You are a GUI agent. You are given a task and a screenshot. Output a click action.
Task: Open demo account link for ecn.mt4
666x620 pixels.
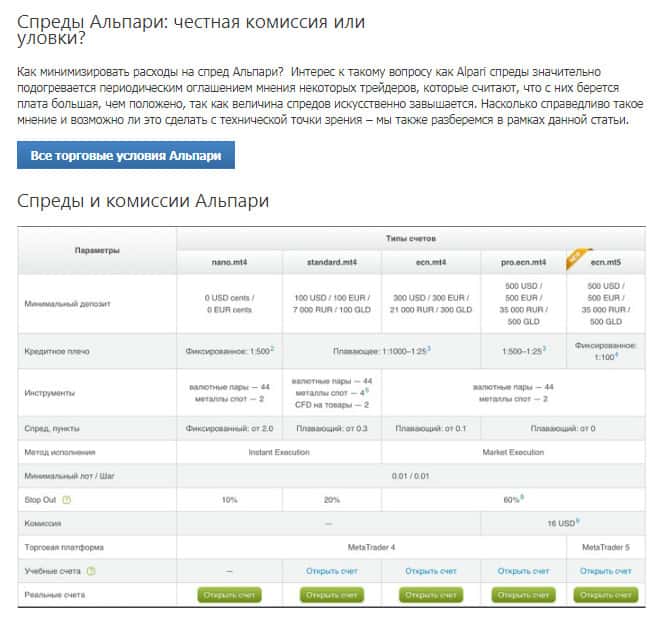[431, 571]
